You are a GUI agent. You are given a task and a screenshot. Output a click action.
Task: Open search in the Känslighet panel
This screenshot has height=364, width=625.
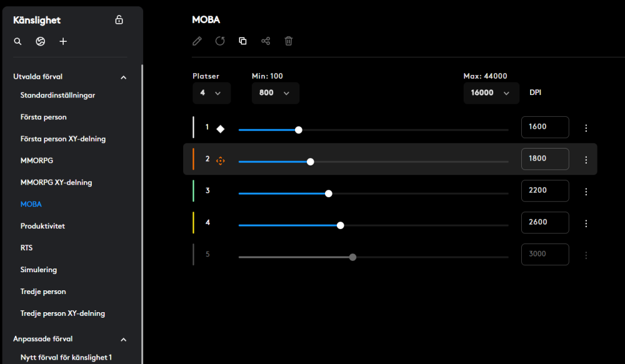pos(18,41)
